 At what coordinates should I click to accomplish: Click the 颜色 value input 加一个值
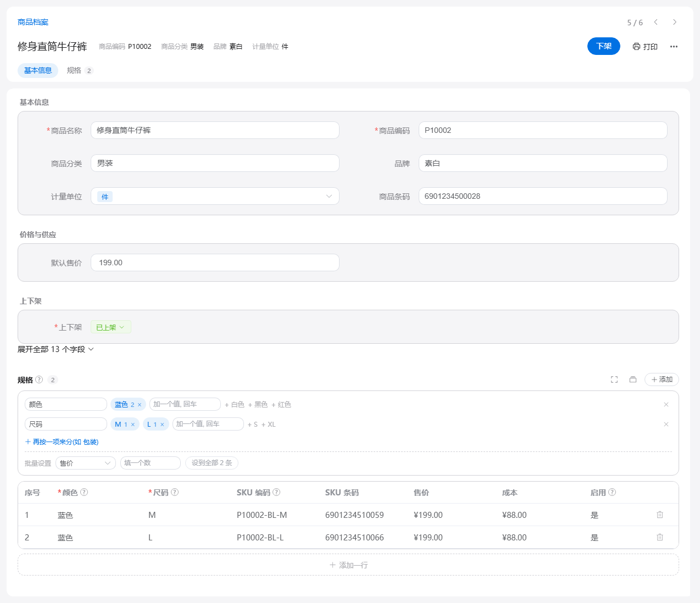[x=185, y=404]
